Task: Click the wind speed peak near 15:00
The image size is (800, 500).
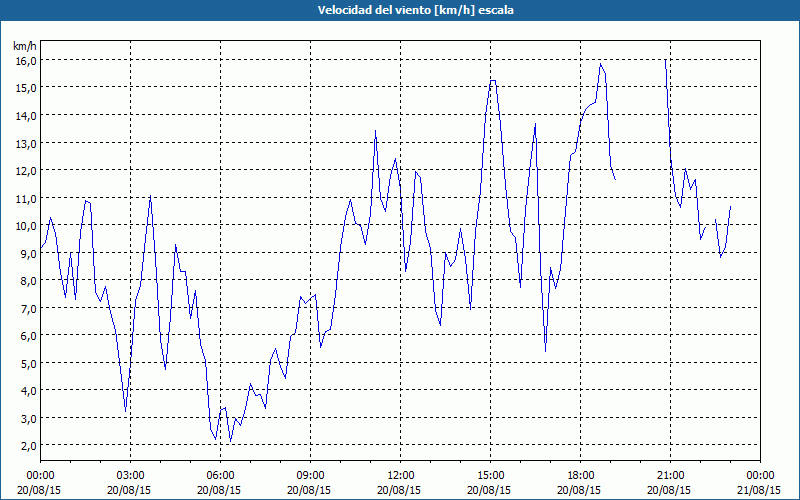Action: (x=493, y=81)
